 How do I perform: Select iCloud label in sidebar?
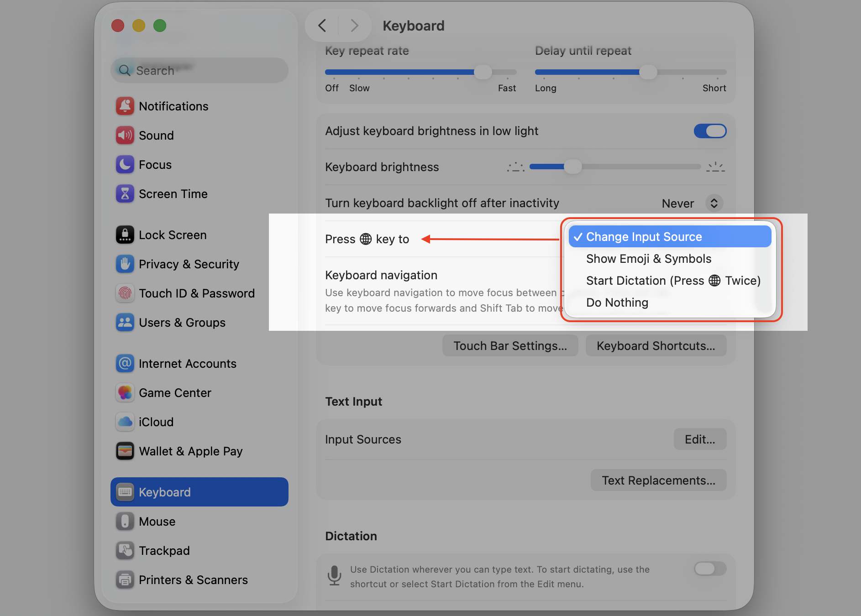[x=156, y=422]
